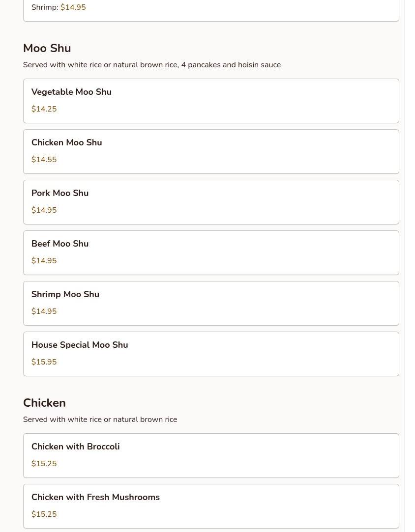
Task: Click the Chicken section heading
Action: tap(44, 403)
